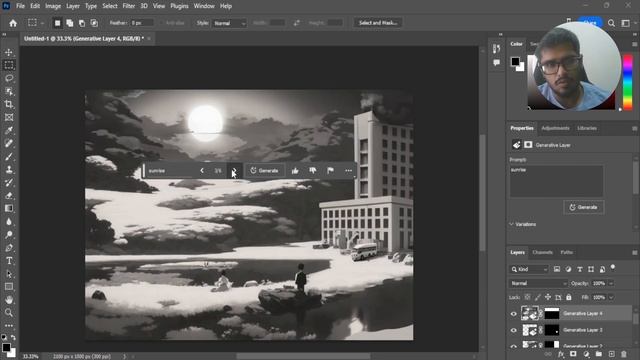Click the thumbs up icon on taskbar
The width and height of the screenshot is (640, 360).
(x=295, y=171)
